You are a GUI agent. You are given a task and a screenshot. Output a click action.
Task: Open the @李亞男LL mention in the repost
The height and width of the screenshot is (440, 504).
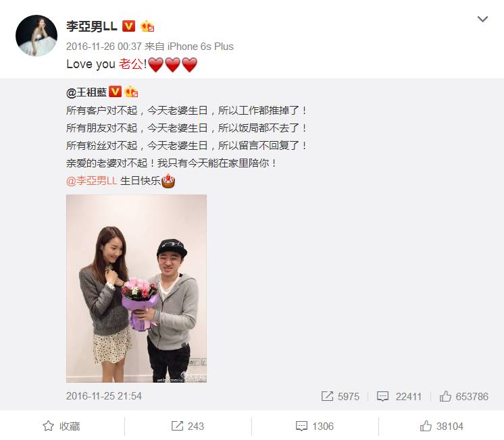tap(92, 181)
